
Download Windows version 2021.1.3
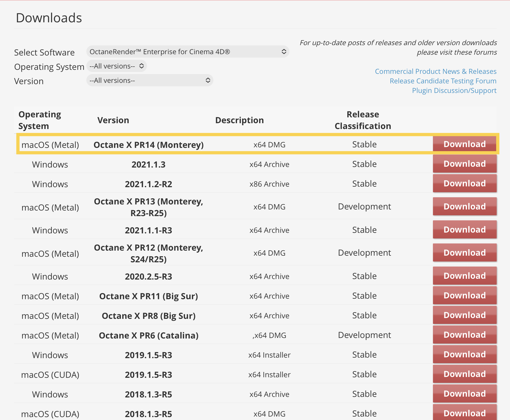point(465,164)
